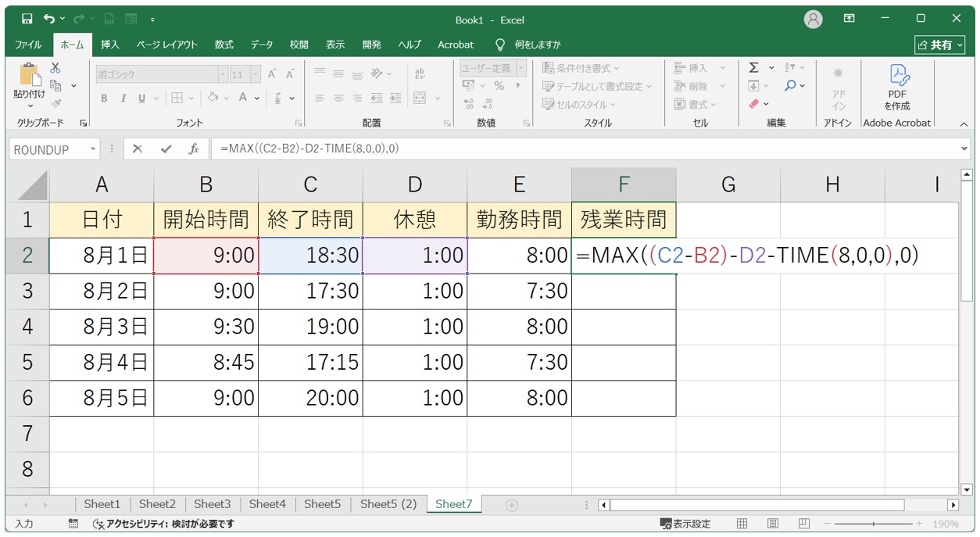Cancel formula entry with the X icon
980x537 pixels.
138,149
